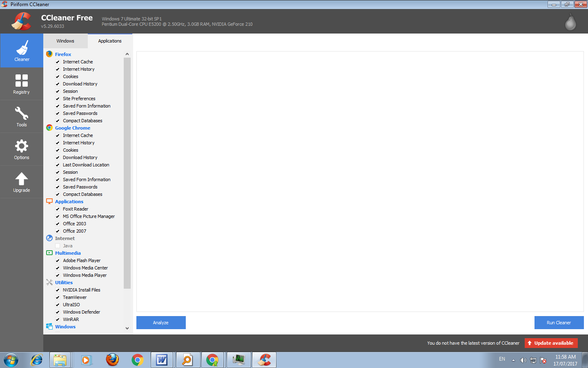Click the Action Center flag tray icon
The height and width of the screenshot is (368, 588).
543,360
